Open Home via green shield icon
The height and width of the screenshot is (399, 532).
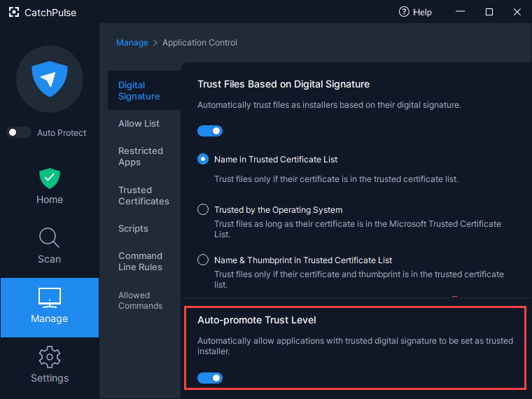[50, 178]
